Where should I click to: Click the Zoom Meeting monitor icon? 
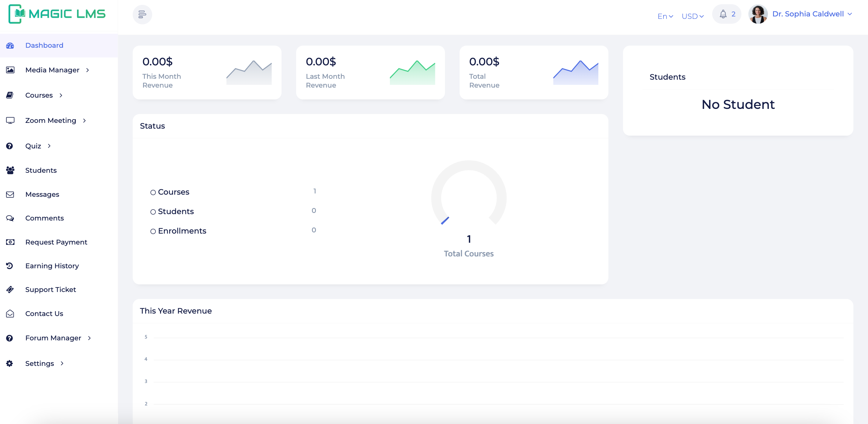point(10,120)
